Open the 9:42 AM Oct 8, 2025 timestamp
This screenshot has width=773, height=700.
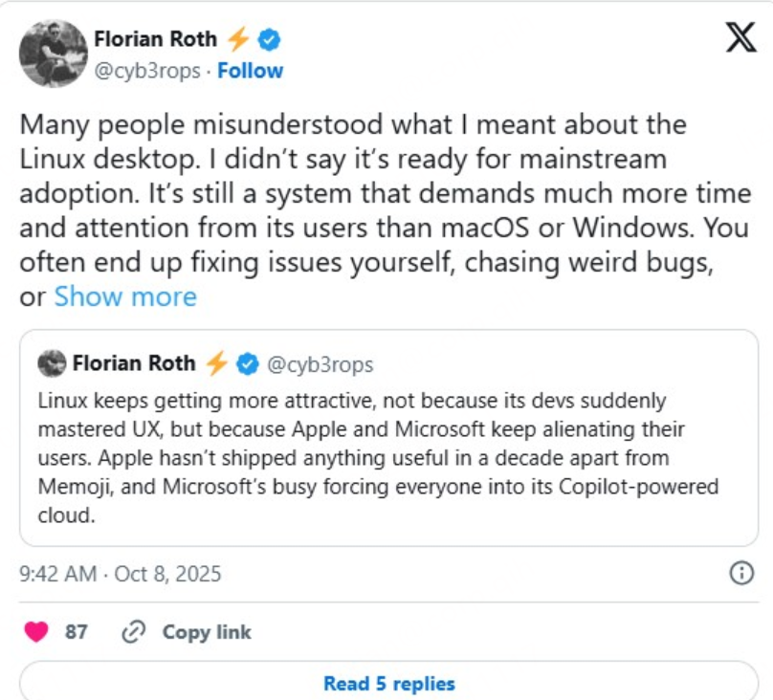pos(121,574)
